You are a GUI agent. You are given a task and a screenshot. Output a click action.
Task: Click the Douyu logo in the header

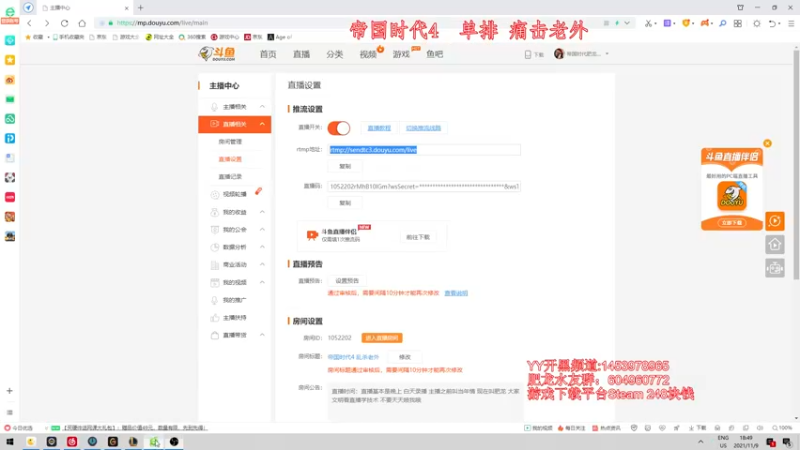(x=217, y=54)
